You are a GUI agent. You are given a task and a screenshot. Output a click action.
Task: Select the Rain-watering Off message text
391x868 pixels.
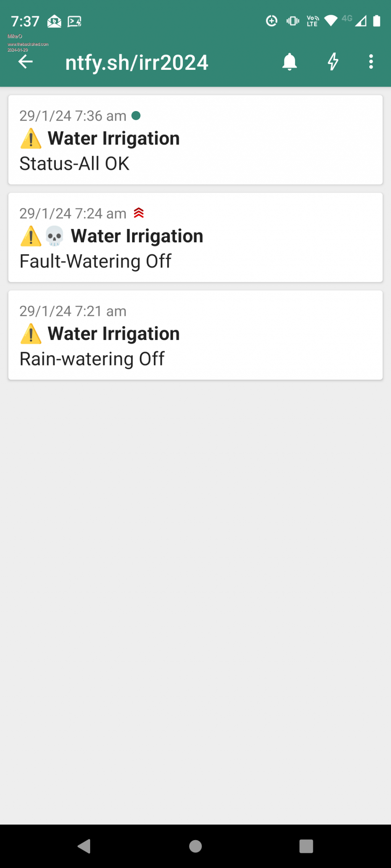[x=92, y=359]
